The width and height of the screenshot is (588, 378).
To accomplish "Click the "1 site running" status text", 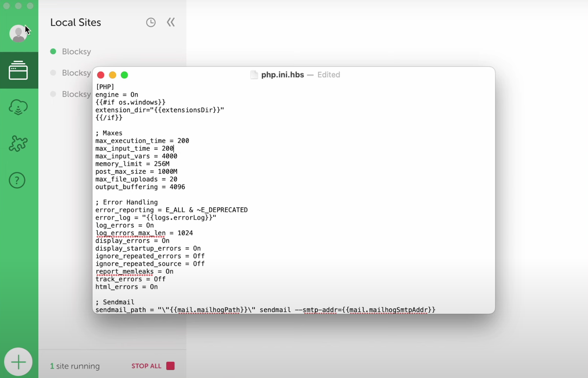I will pyautogui.click(x=75, y=366).
